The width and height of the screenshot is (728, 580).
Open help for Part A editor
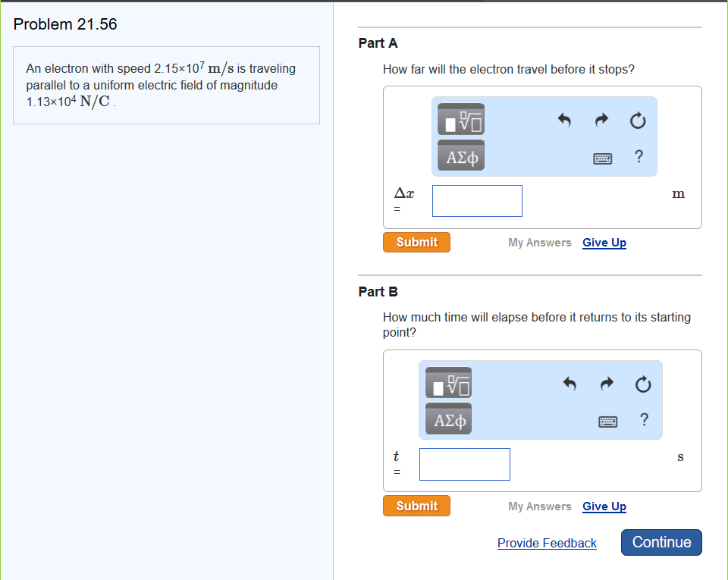point(639,157)
